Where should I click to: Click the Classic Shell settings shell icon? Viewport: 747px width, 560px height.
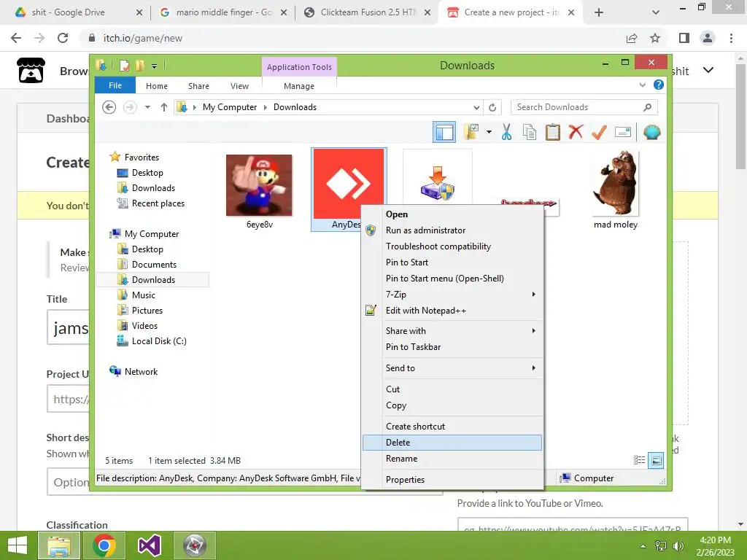pos(651,132)
